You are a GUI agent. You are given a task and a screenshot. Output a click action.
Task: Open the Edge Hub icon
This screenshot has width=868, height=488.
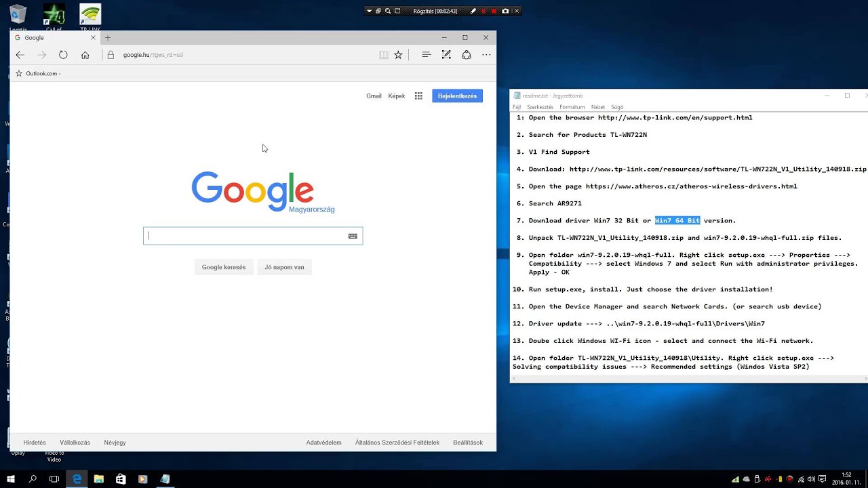[426, 55]
